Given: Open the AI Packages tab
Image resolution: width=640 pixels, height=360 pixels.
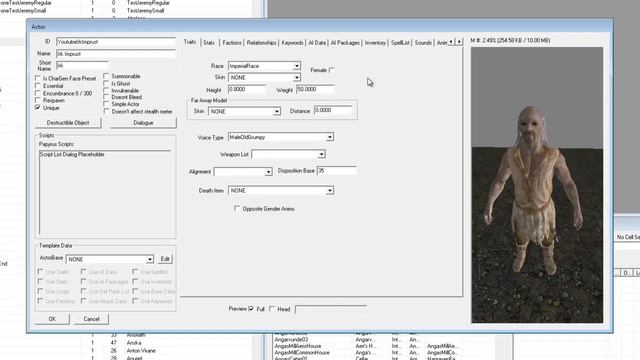Looking at the screenshot, I should [x=345, y=42].
